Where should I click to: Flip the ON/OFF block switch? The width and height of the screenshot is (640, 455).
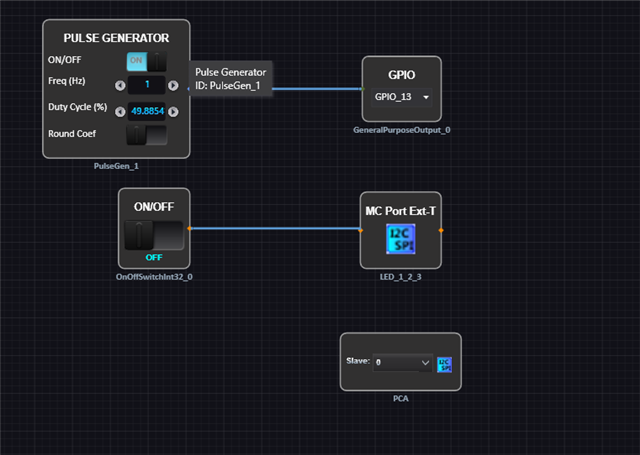(x=154, y=235)
